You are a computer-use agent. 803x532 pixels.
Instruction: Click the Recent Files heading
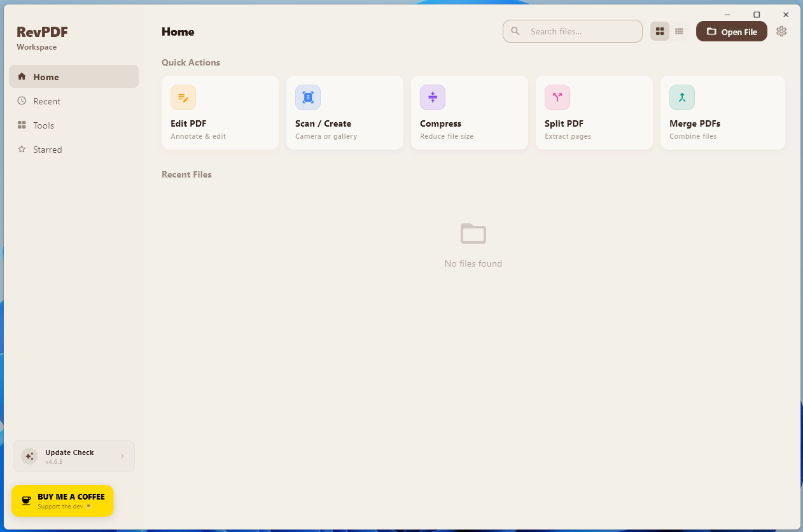tap(186, 174)
